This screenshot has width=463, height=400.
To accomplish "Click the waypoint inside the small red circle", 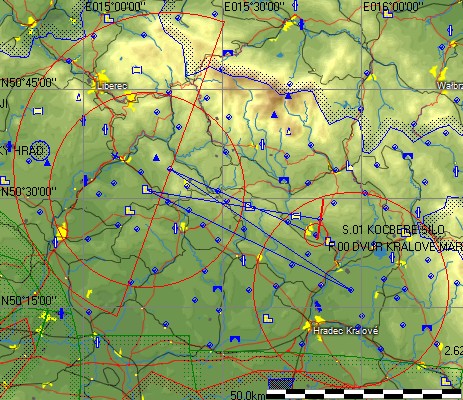I will 316,235.
